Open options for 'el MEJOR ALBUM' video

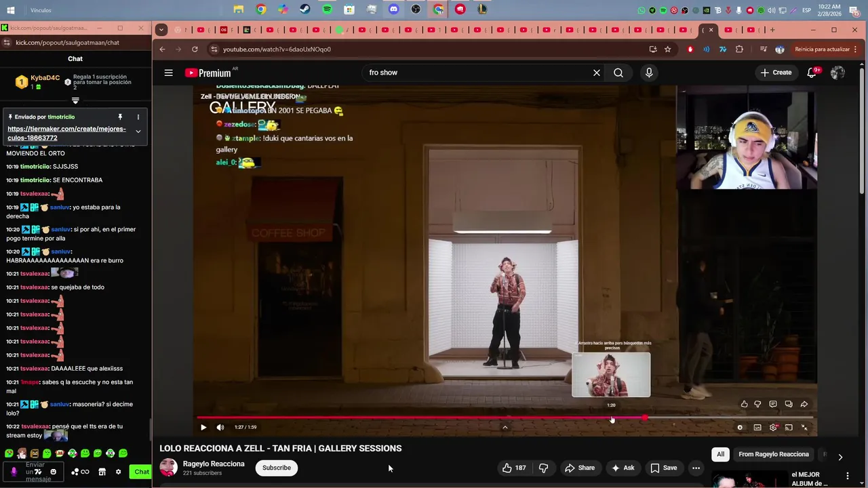(x=847, y=476)
